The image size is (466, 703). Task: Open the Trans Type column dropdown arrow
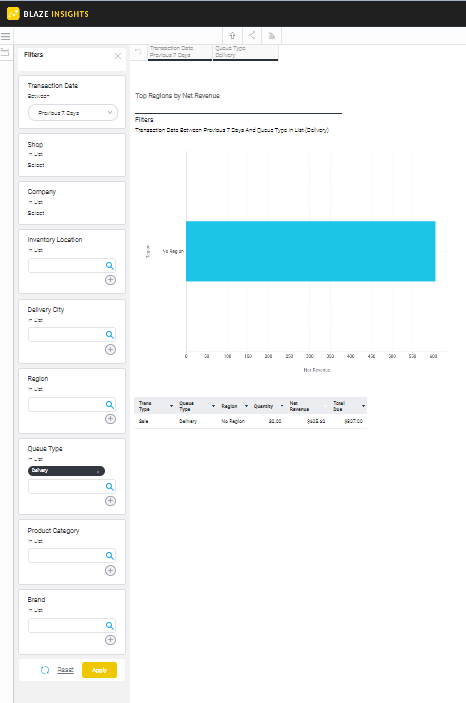coord(171,406)
